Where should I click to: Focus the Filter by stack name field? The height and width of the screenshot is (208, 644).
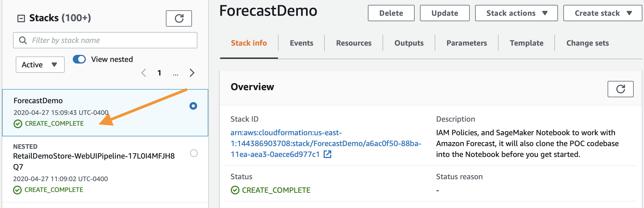(105, 40)
